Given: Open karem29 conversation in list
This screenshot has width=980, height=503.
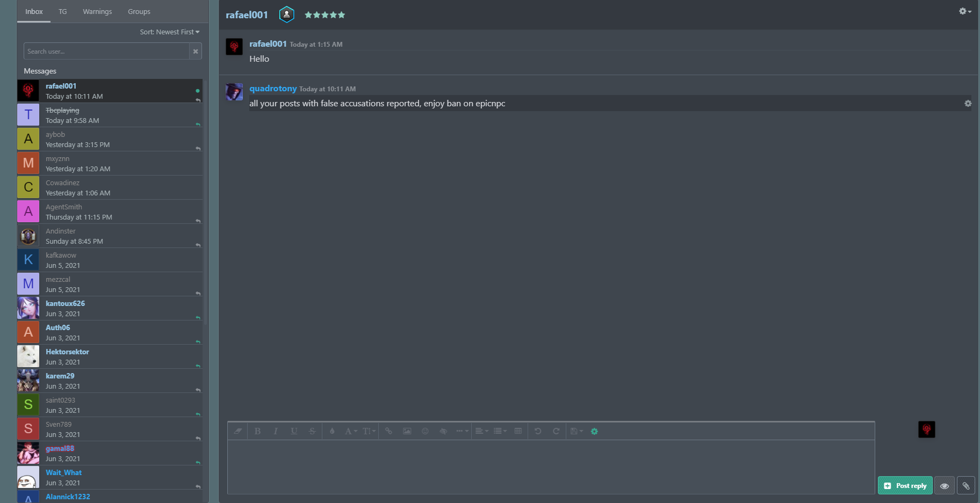Looking at the screenshot, I should point(110,381).
